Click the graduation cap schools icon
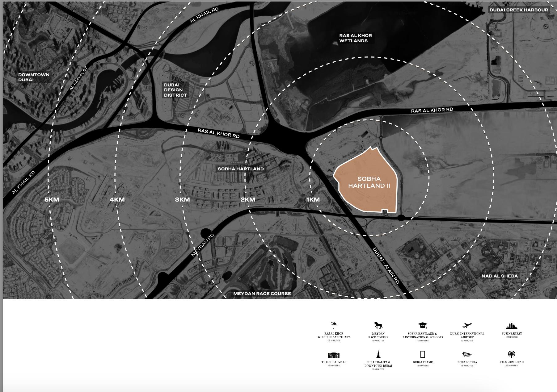 click(423, 325)
